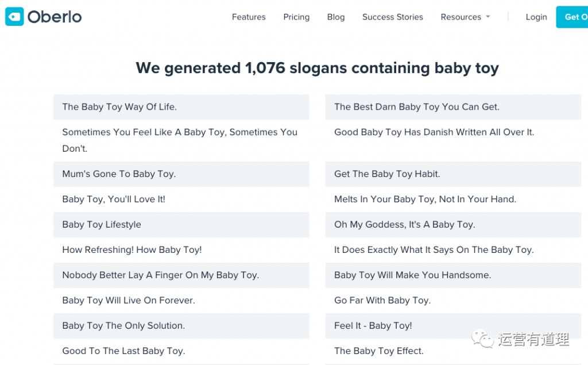Image resolution: width=588 pixels, height=365 pixels.
Task: Go to the Blog
Action: pyautogui.click(x=335, y=17)
